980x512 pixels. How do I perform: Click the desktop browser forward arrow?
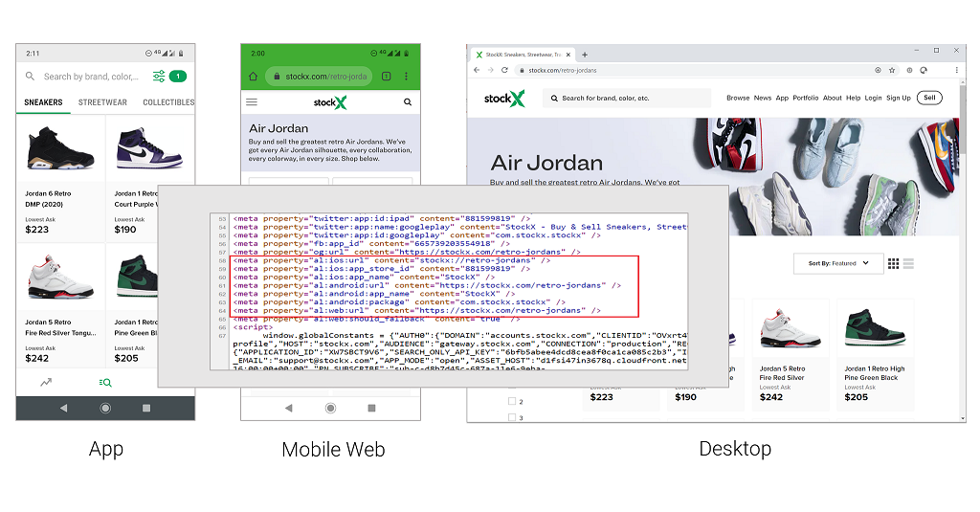point(491,70)
